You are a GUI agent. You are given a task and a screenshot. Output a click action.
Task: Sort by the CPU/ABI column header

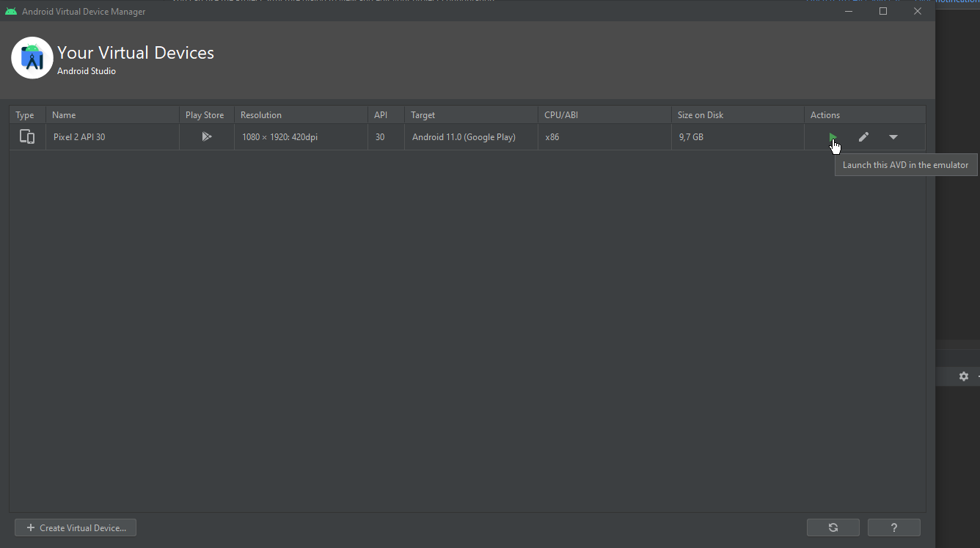tap(605, 115)
